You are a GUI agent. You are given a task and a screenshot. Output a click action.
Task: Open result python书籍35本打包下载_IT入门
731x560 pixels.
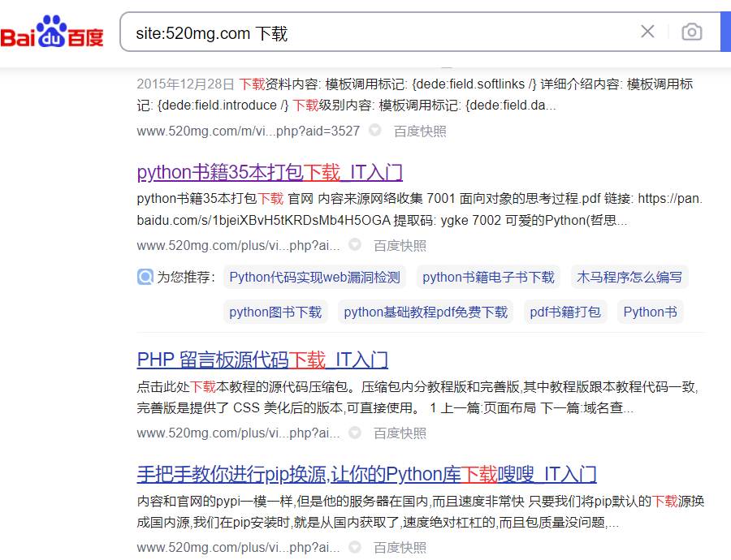(270, 172)
